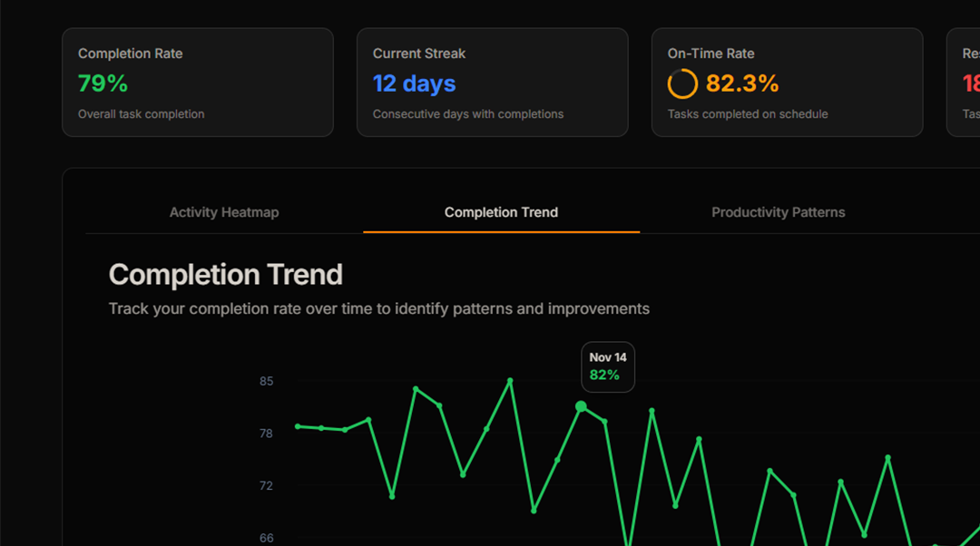Click the orange 82.3% on-time value
This screenshot has height=546, width=980.
coord(742,83)
